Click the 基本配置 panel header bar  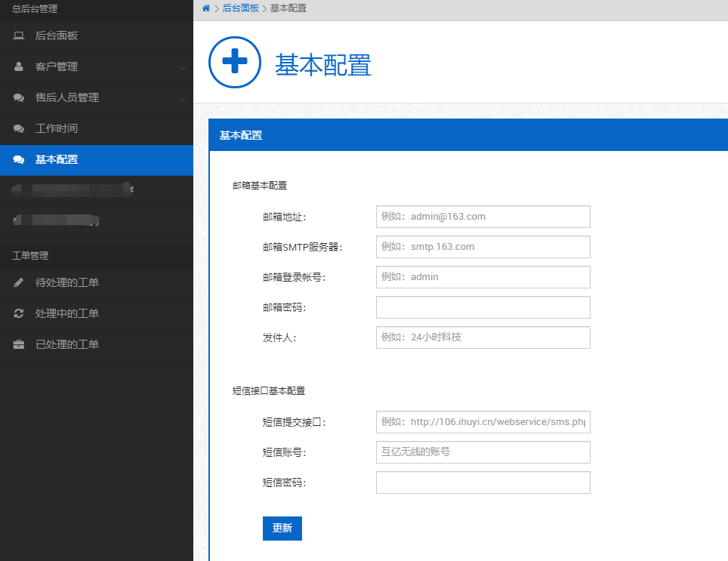(468, 135)
